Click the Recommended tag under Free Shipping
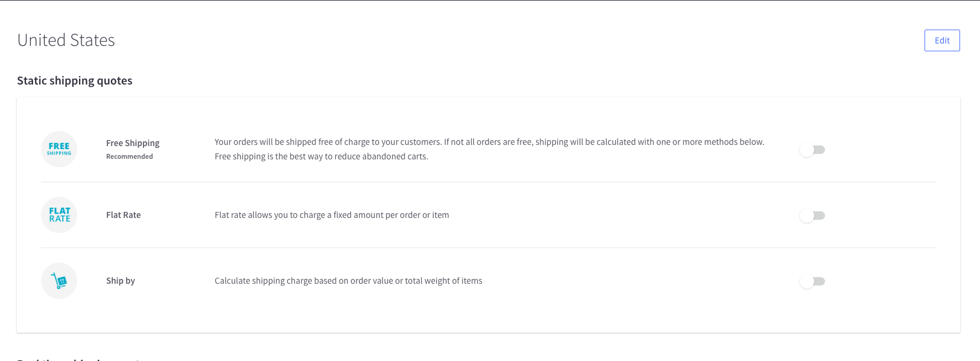The width and height of the screenshot is (980, 361). [x=130, y=157]
